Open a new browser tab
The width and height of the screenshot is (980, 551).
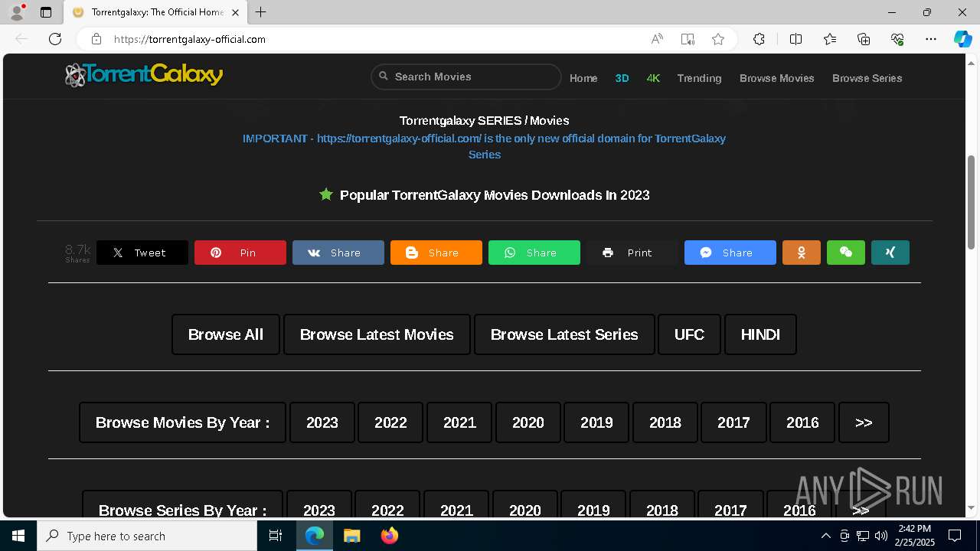261,12
